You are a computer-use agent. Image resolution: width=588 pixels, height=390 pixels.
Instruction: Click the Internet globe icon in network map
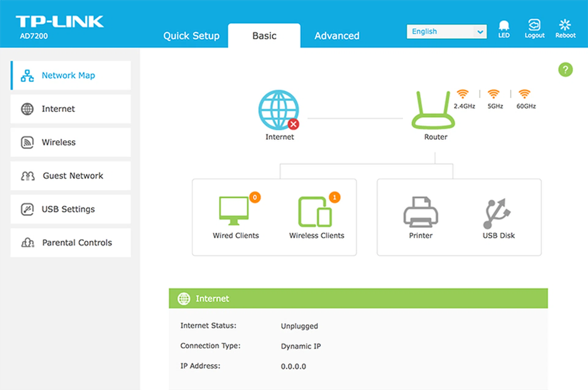click(x=278, y=110)
